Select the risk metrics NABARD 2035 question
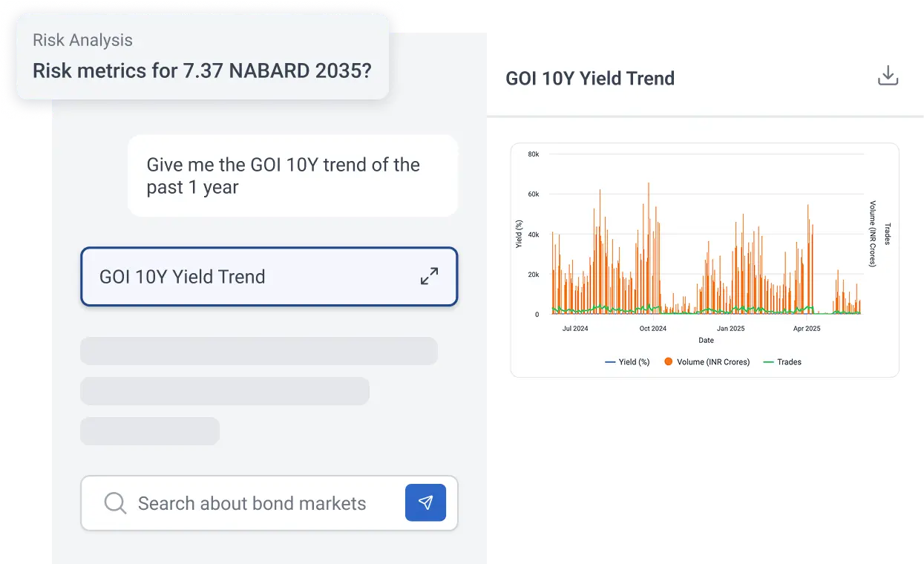The width and height of the screenshot is (924, 564). coord(202,71)
